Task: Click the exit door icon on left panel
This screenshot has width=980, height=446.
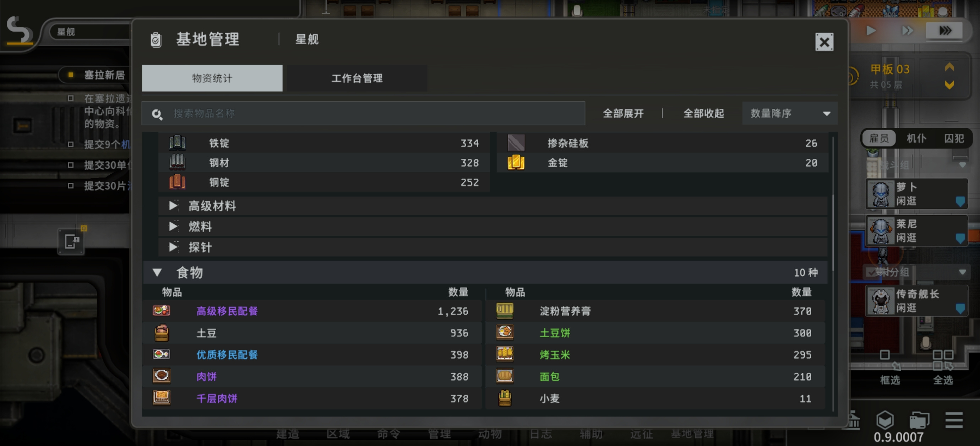Action: click(71, 241)
